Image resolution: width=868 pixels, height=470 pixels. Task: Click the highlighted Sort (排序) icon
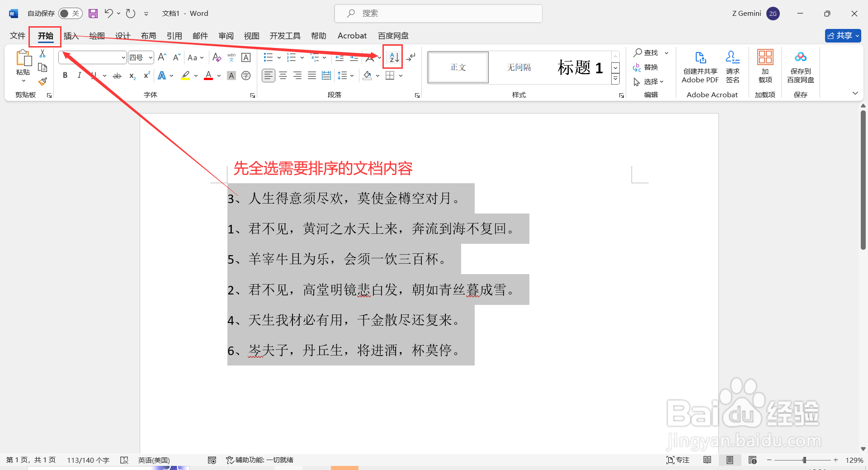point(392,57)
